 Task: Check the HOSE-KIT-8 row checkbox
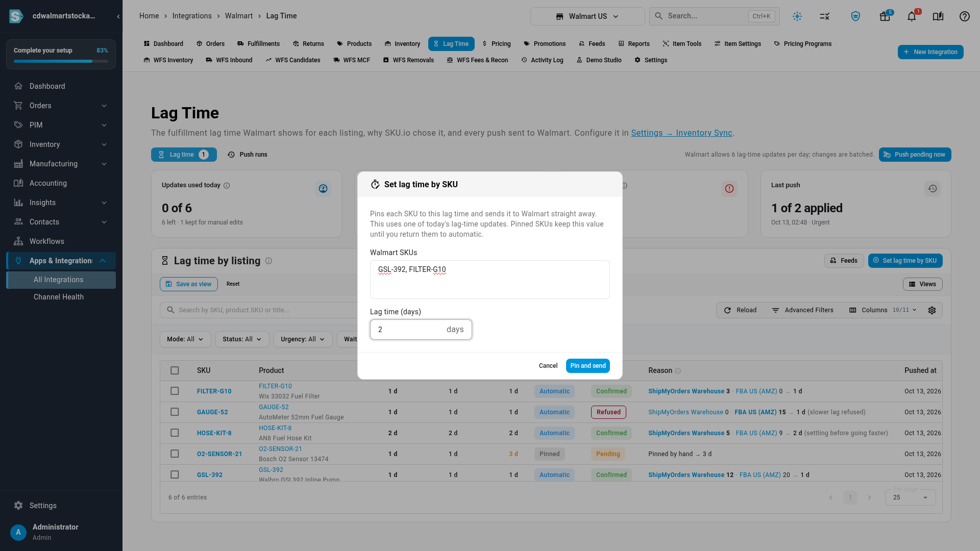click(175, 433)
